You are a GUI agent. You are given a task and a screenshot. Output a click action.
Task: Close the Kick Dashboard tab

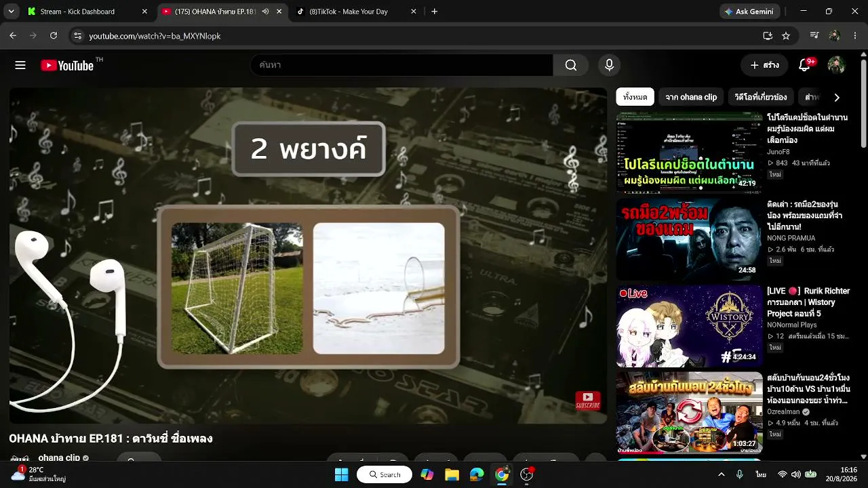pyautogui.click(x=144, y=12)
